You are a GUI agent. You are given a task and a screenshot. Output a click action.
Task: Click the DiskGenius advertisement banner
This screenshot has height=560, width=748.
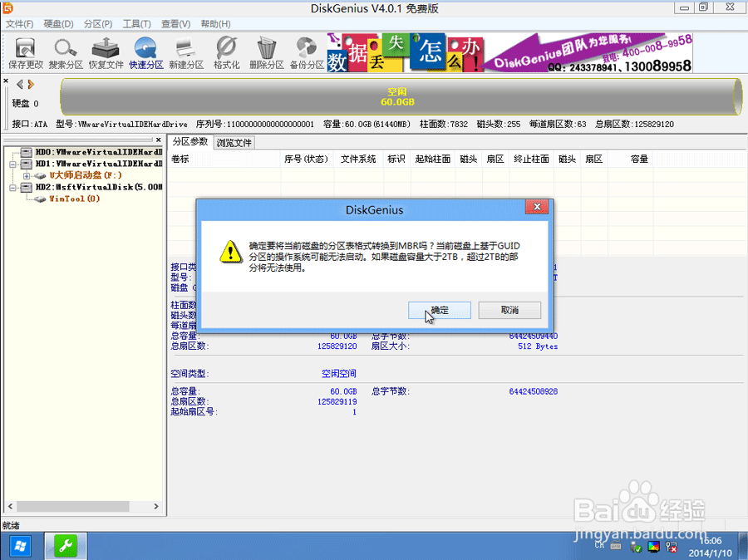coord(509,52)
